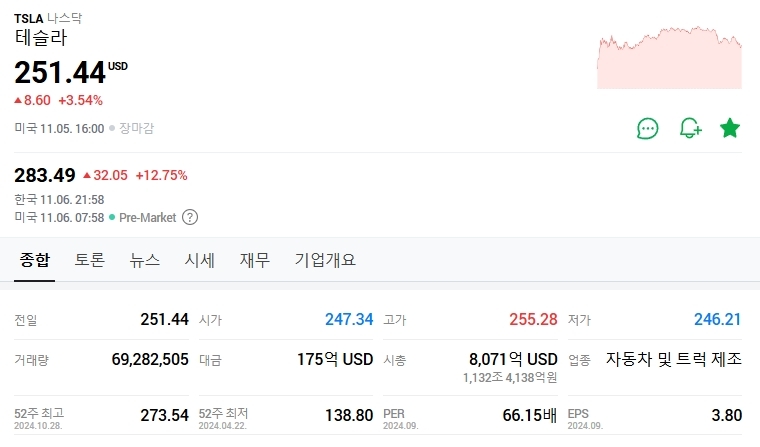View the 재무 tab
Screen dimensions: 760x447
point(254,260)
